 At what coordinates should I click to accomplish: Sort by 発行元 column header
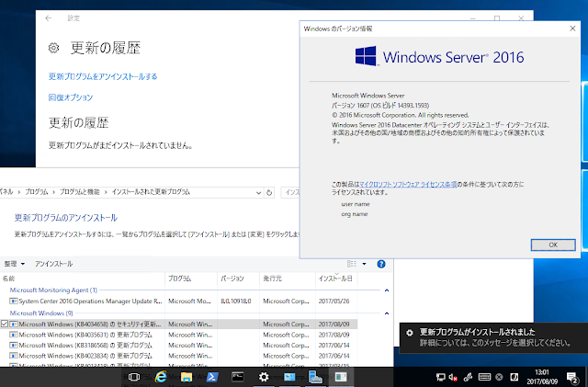[x=288, y=279]
